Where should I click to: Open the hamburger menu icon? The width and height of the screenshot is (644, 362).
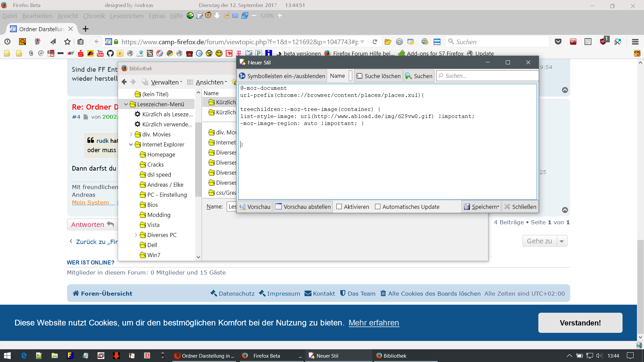(x=635, y=42)
